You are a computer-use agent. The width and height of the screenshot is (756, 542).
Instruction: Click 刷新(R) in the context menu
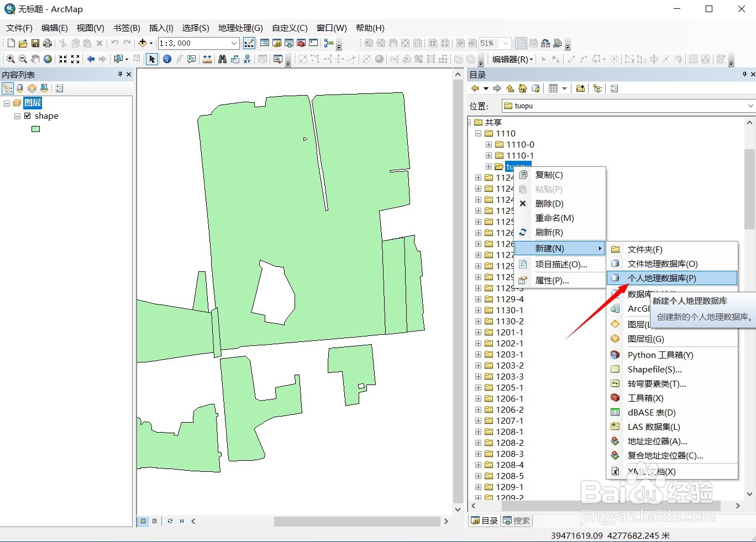[x=560, y=232]
